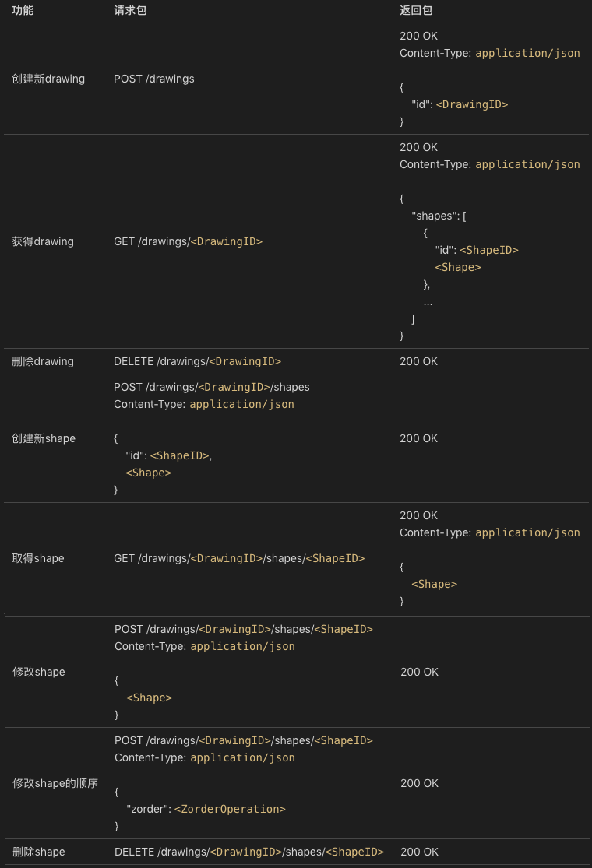Click the 修改shape的顺序 row label

click(x=55, y=783)
